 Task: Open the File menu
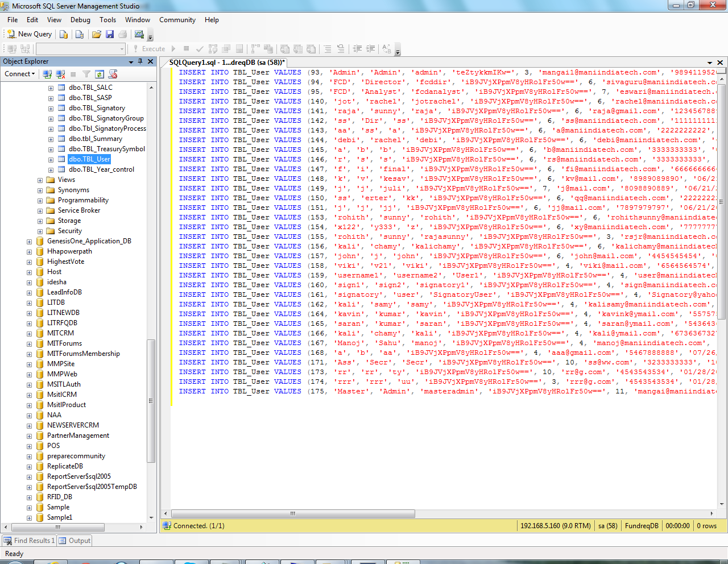click(x=13, y=20)
